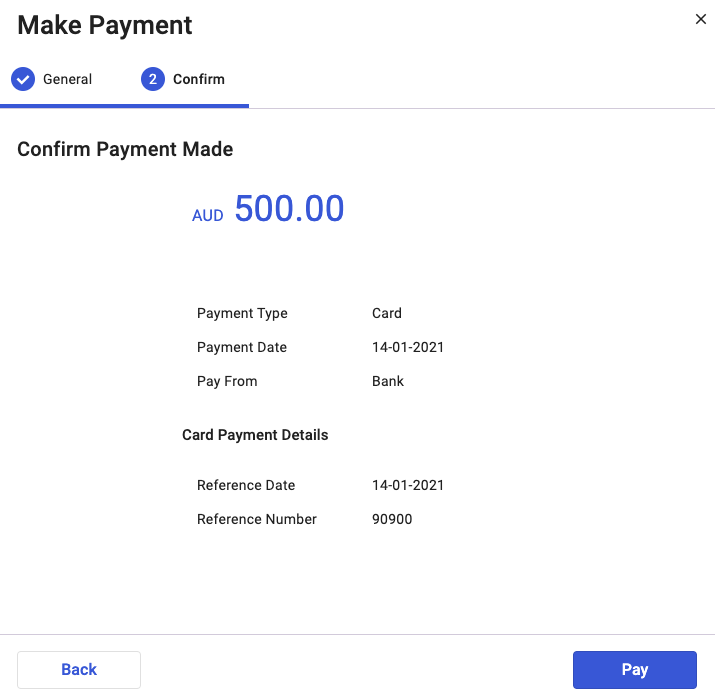Viewport: 715px width, 696px height.
Task: Click the Payment Type label
Action: pos(242,314)
